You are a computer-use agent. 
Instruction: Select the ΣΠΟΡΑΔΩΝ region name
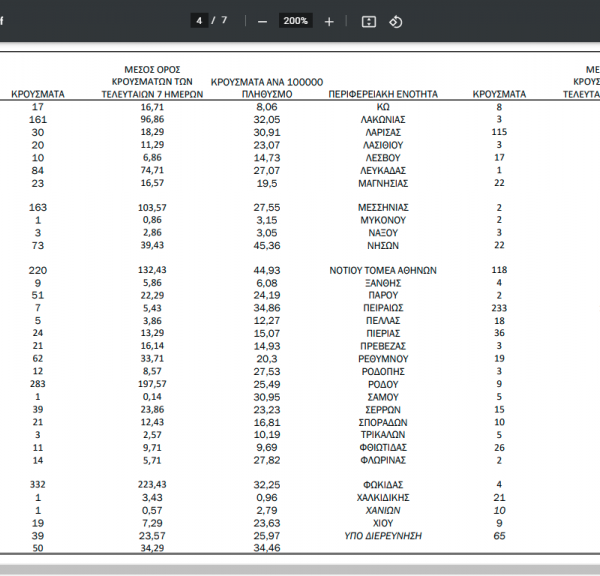click(383, 423)
